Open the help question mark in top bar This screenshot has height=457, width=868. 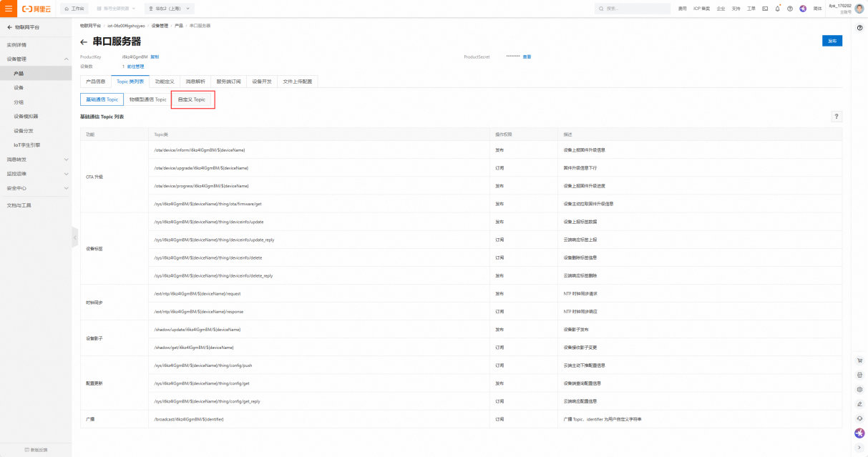point(789,9)
